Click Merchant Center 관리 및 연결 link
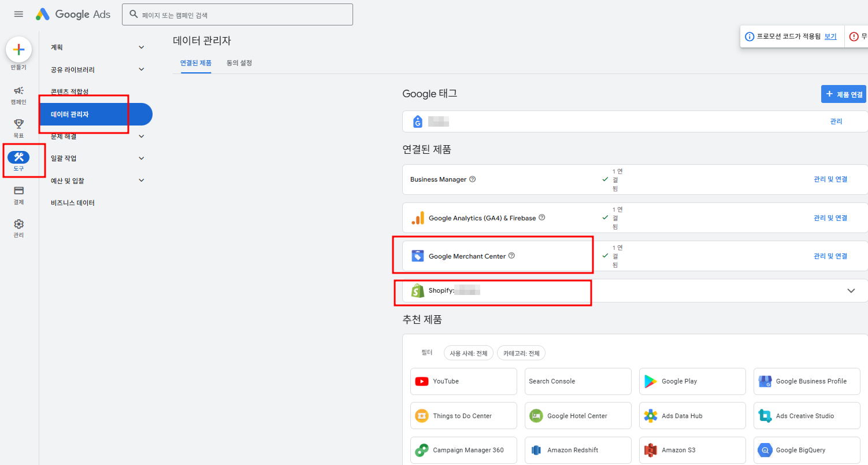Viewport: 868px width, 465px height. [x=830, y=256]
